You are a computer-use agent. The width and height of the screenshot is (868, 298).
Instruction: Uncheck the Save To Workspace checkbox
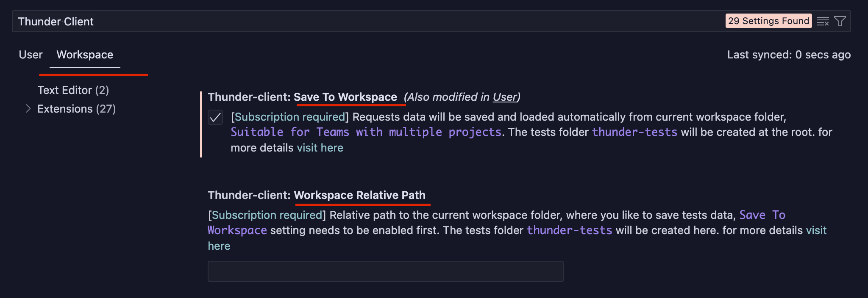(215, 117)
